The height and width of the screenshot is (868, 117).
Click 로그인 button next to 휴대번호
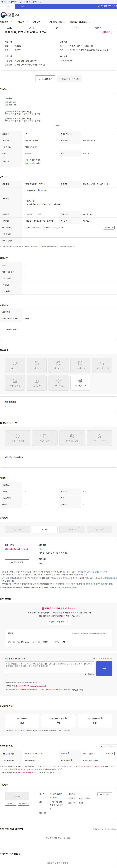(45, 642)
